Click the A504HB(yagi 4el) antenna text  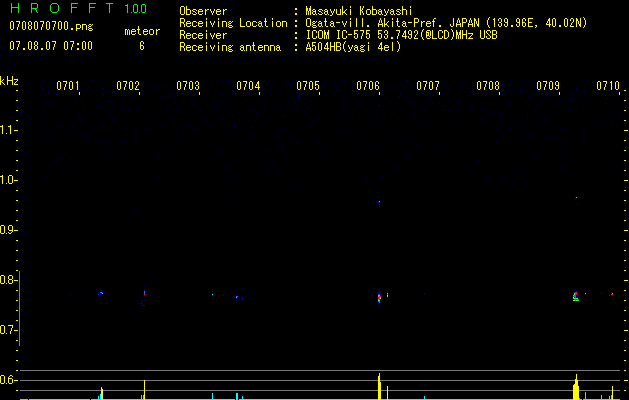353,47
